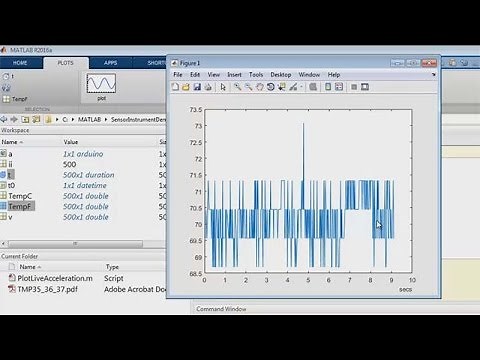Click the Command Window panel title
The width and height of the screenshot is (480, 360).
click(221, 309)
